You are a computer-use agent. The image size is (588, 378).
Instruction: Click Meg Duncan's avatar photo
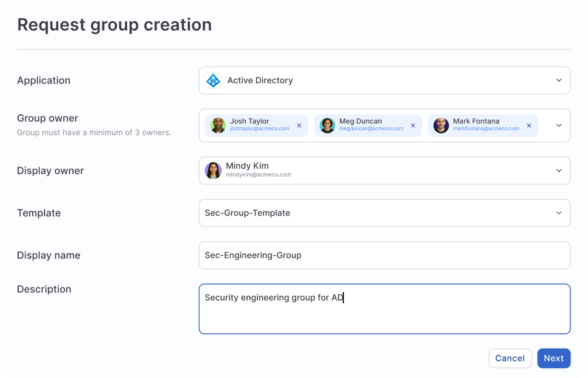[327, 125]
